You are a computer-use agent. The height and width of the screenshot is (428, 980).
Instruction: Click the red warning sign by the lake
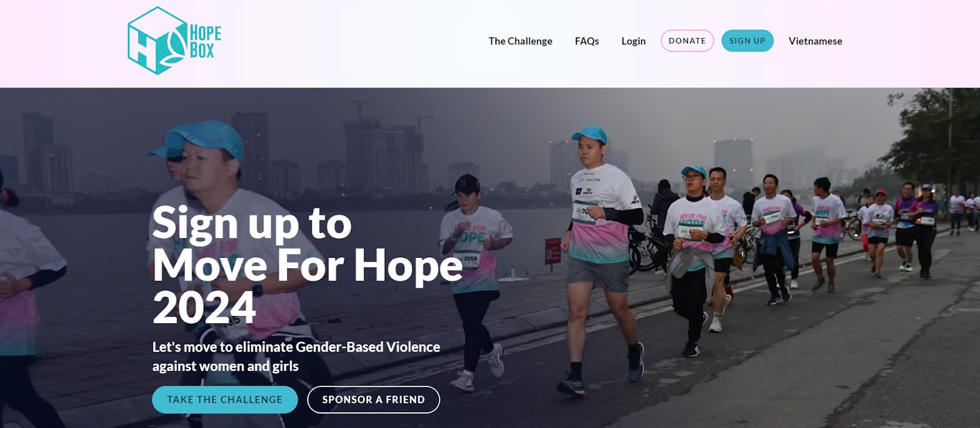click(x=552, y=251)
